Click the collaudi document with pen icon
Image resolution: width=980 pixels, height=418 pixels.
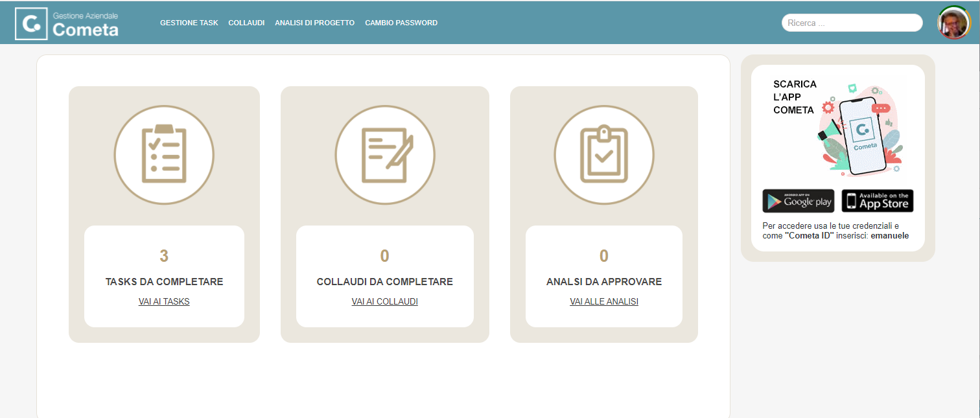(x=385, y=154)
